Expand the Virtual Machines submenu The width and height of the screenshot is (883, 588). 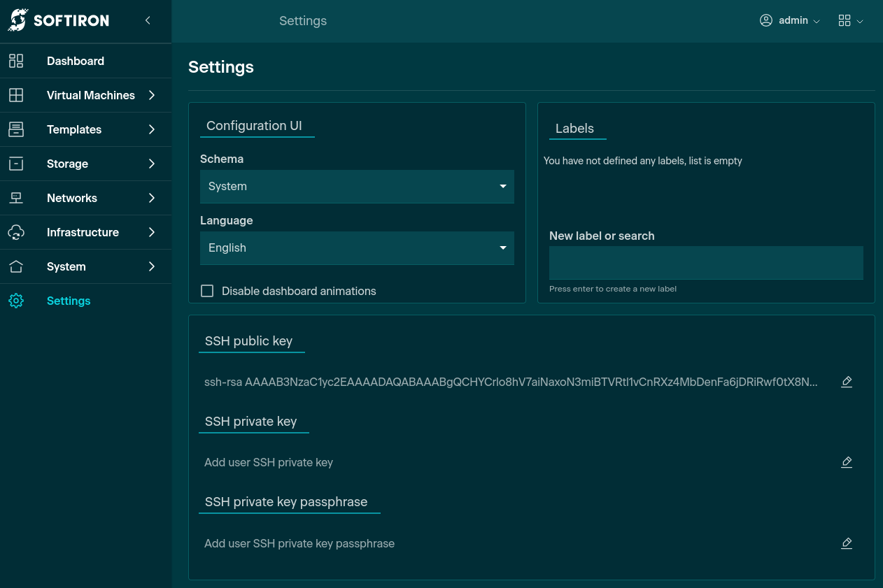click(152, 95)
